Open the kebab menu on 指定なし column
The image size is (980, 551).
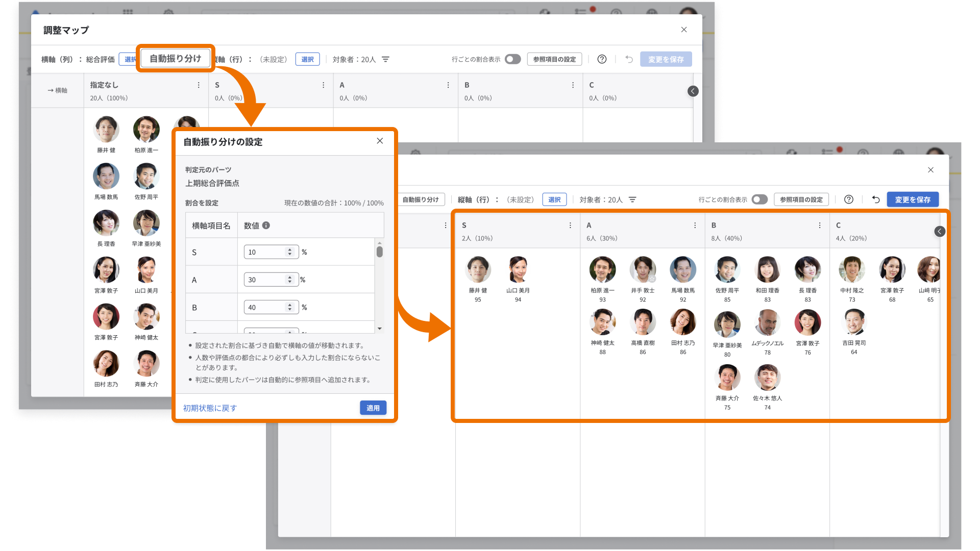coord(199,85)
